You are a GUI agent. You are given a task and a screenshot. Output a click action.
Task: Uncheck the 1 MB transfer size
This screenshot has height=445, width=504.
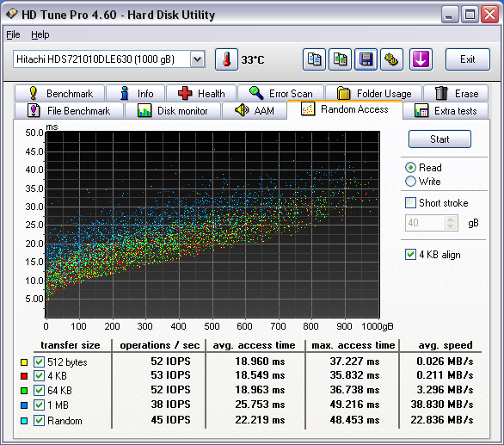point(40,405)
